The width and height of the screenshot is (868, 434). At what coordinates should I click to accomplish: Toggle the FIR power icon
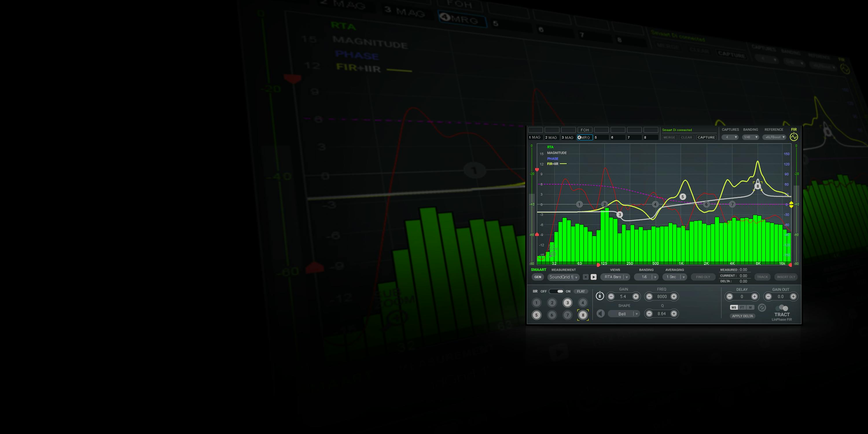(794, 137)
